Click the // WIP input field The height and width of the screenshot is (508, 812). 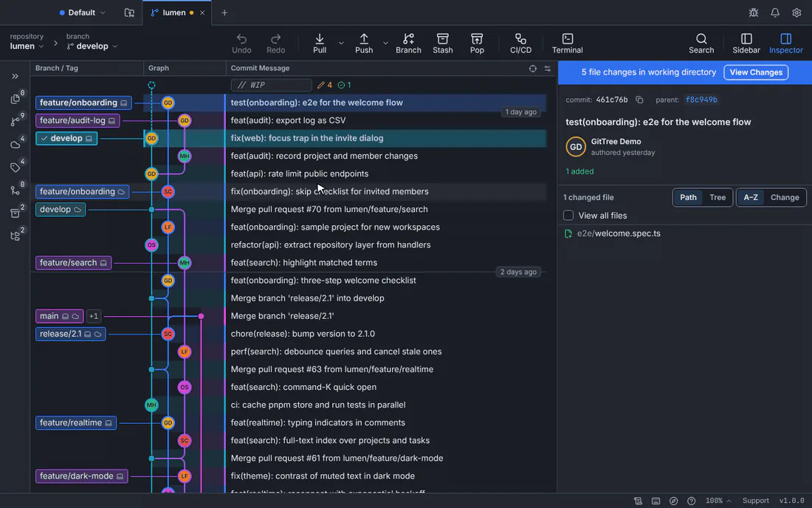pos(271,85)
